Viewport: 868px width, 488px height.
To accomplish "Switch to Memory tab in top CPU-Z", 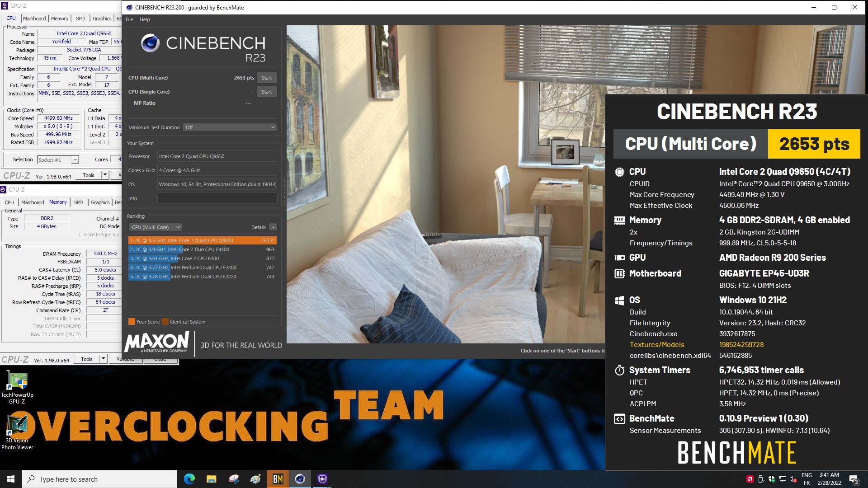I will click(x=60, y=19).
